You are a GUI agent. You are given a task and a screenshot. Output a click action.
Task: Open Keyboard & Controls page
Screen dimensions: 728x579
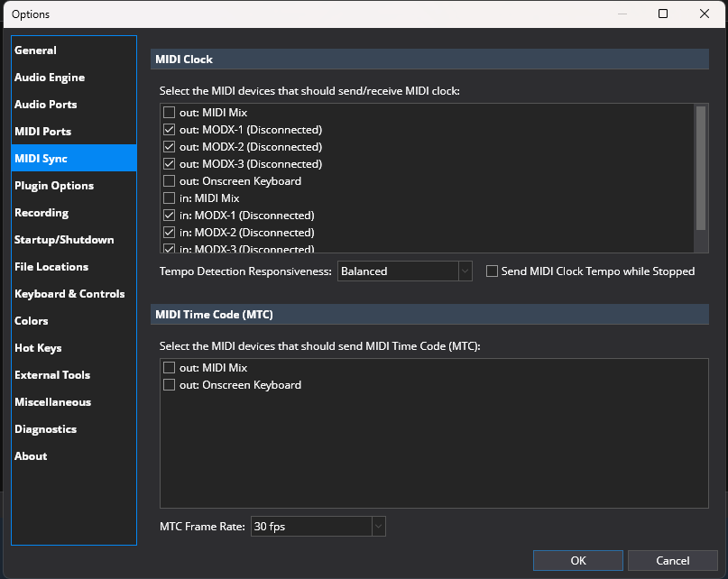coord(69,294)
